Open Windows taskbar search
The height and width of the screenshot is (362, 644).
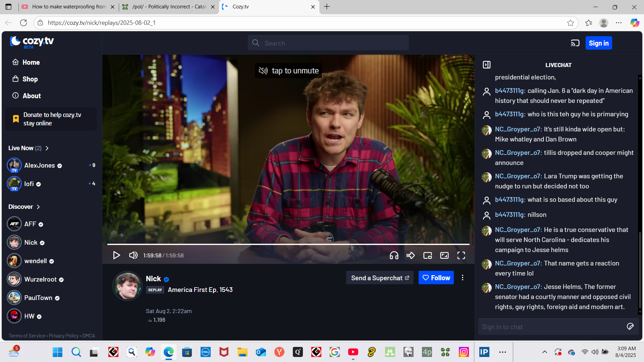click(x=76, y=352)
